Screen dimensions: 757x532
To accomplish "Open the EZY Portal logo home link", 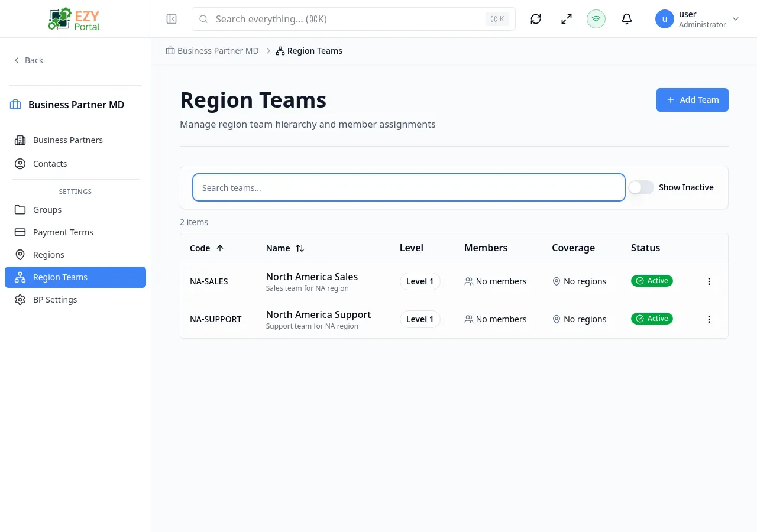I will (x=73, y=18).
